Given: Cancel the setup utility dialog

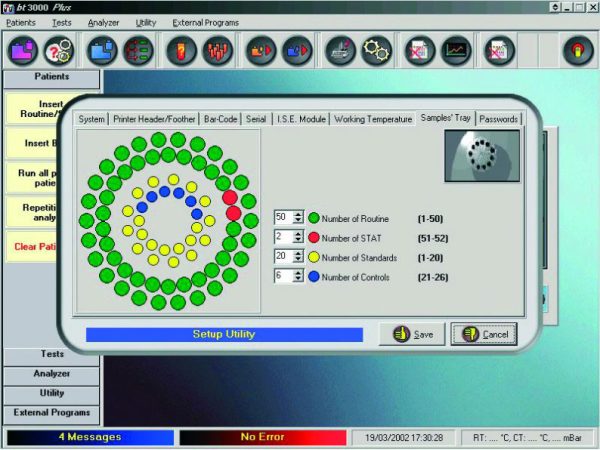Looking at the screenshot, I should [x=484, y=334].
